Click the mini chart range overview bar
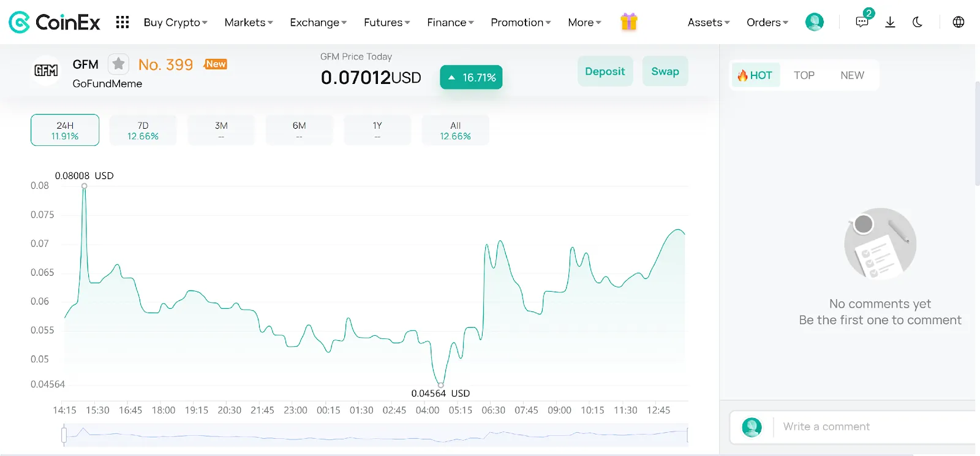The width and height of the screenshot is (980, 456). 375,435
